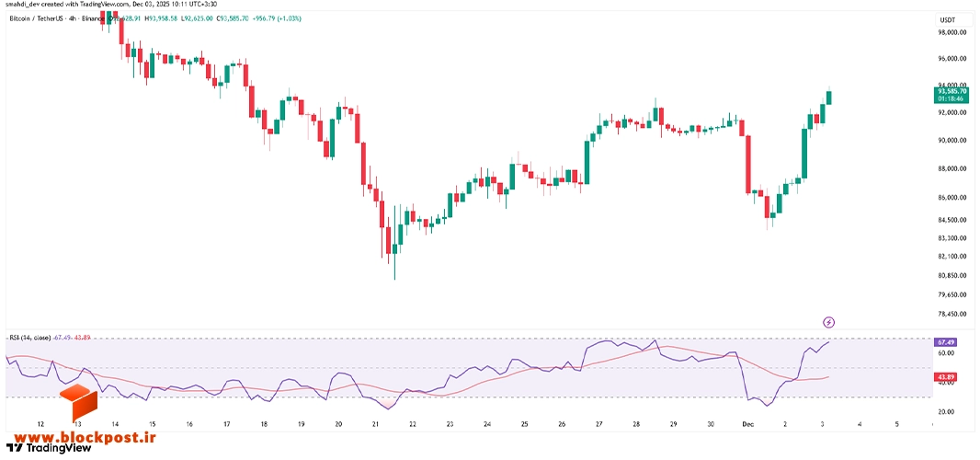Click the 98,000.00 price scale label
980x460 pixels.
pyautogui.click(x=953, y=32)
